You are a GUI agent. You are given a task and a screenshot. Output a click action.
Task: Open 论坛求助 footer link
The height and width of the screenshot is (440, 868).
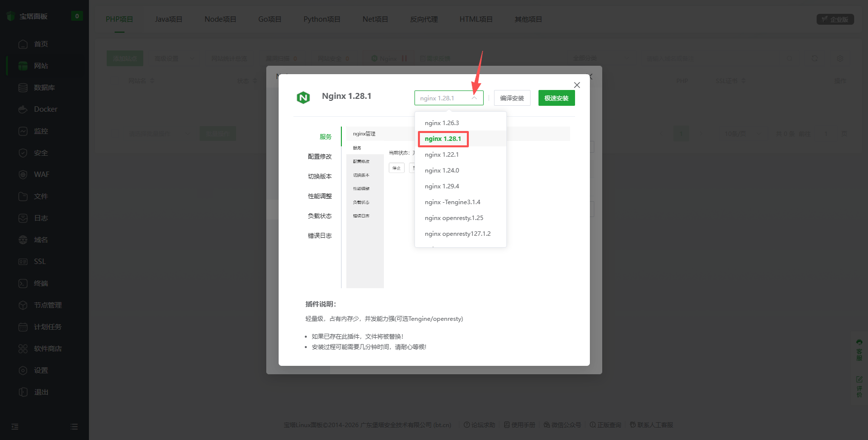479,425
